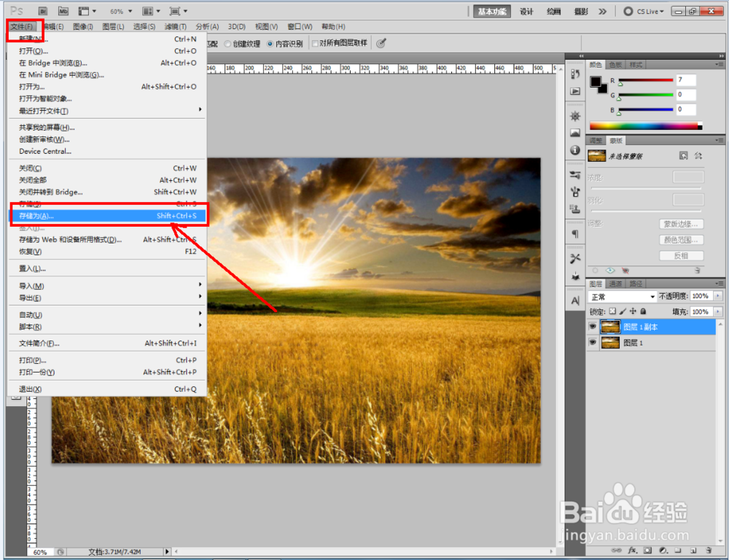Open the Brush panel icon in dock
The height and width of the screenshot is (560, 729).
pos(575,192)
